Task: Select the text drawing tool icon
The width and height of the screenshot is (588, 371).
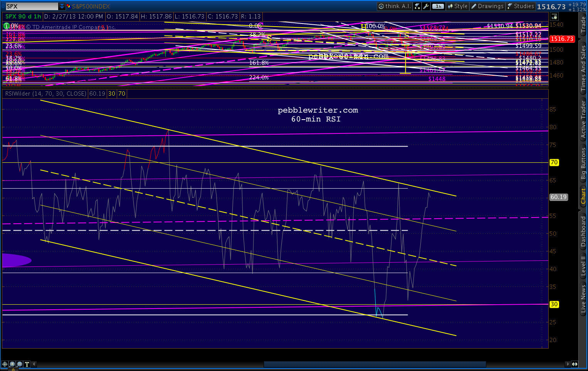Action: (x=27, y=364)
